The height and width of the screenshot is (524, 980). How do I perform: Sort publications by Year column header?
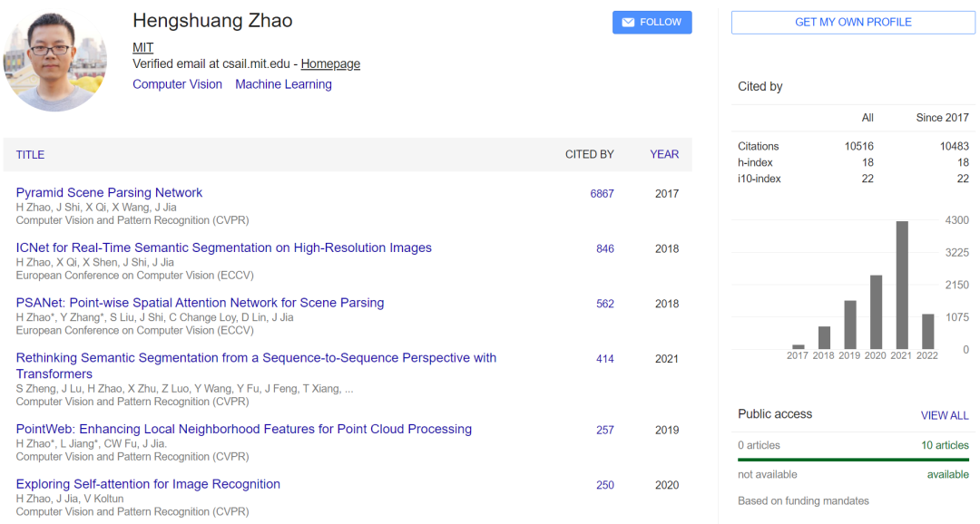(664, 155)
